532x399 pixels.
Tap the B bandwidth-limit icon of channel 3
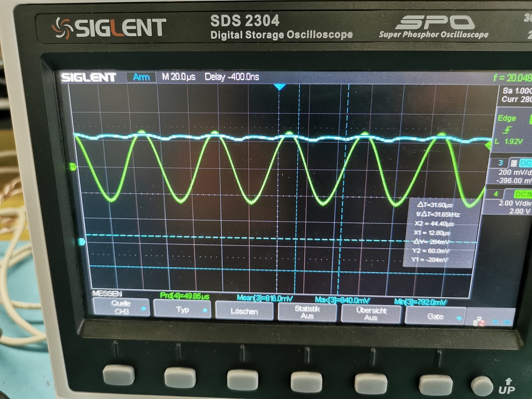[x=514, y=163]
